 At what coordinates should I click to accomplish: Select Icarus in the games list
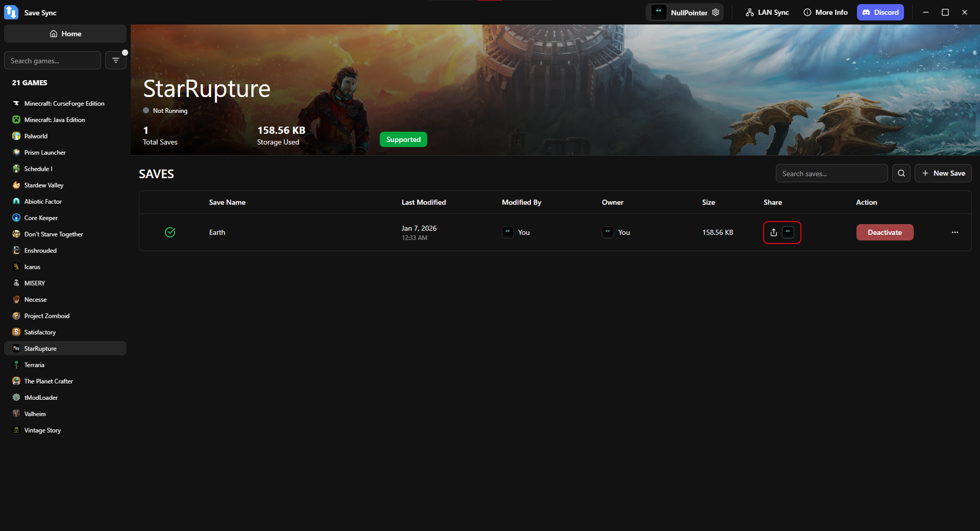65,267
